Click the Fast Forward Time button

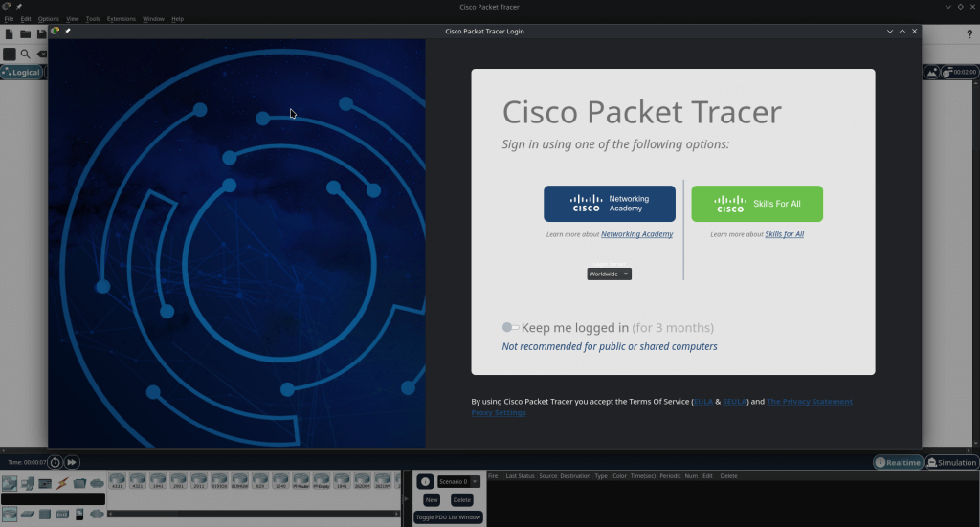[x=72, y=462]
